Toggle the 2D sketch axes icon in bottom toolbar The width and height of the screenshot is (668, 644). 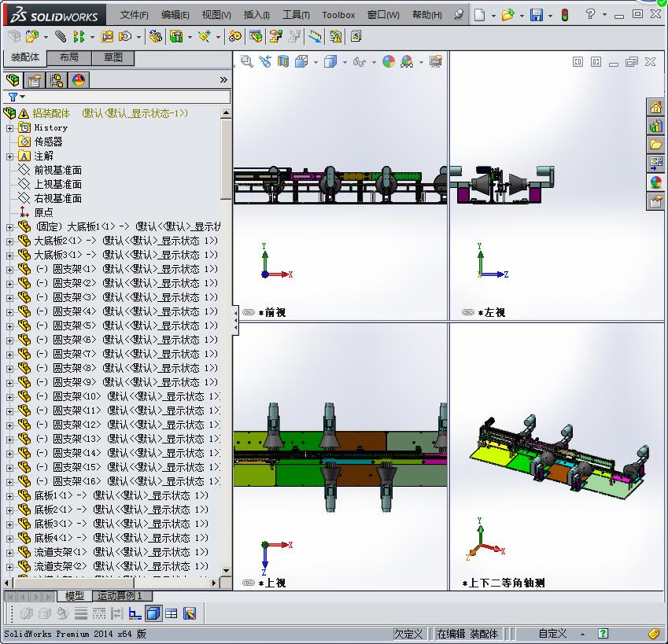click(x=135, y=613)
